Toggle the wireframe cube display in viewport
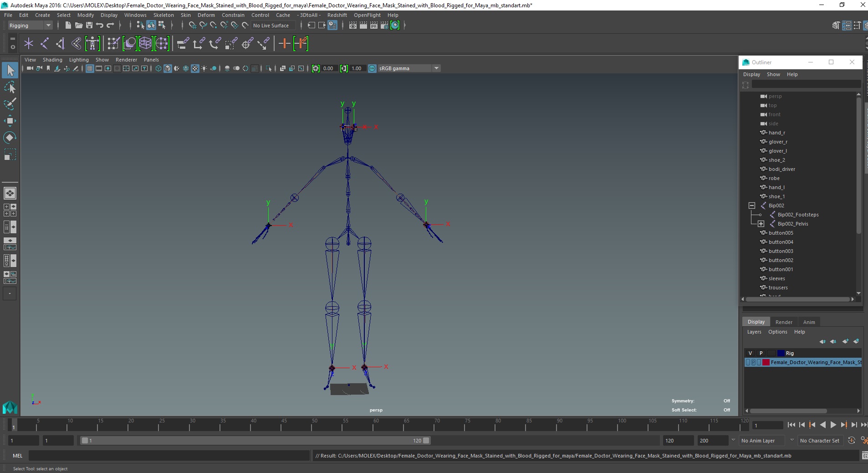 click(158, 68)
